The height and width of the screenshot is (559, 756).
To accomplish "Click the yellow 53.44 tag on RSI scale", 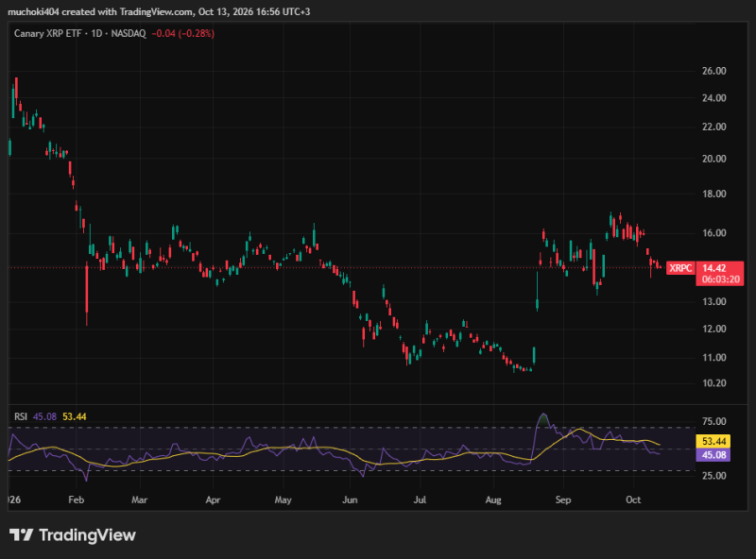I will [713, 441].
